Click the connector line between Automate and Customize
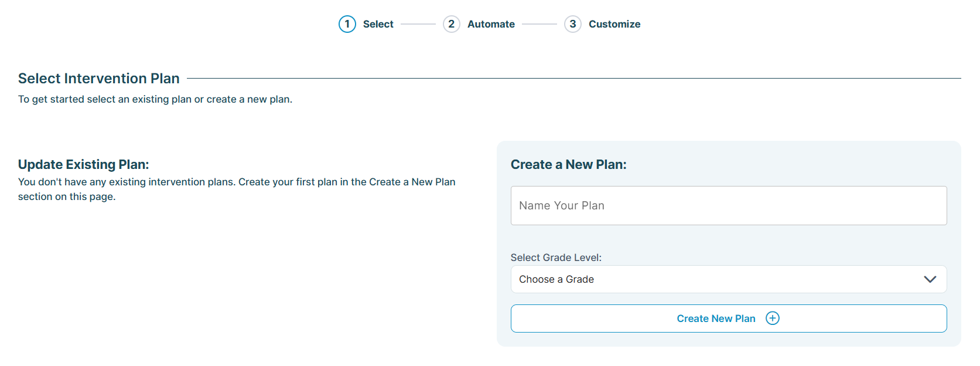Image resolution: width=980 pixels, height=366 pixels. click(x=539, y=24)
